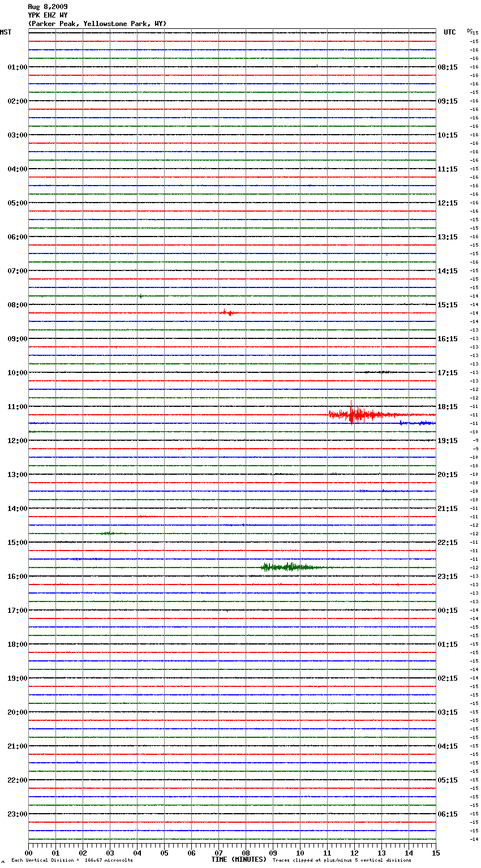Click the blue noise burst after the red event
Image resolution: width=481 pixels, height=868 pixels.
(417, 423)
